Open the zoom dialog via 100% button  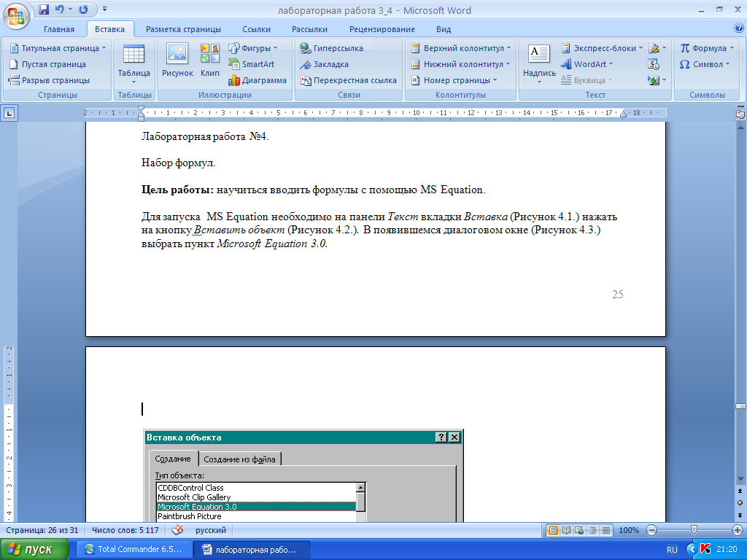point(629,530)
